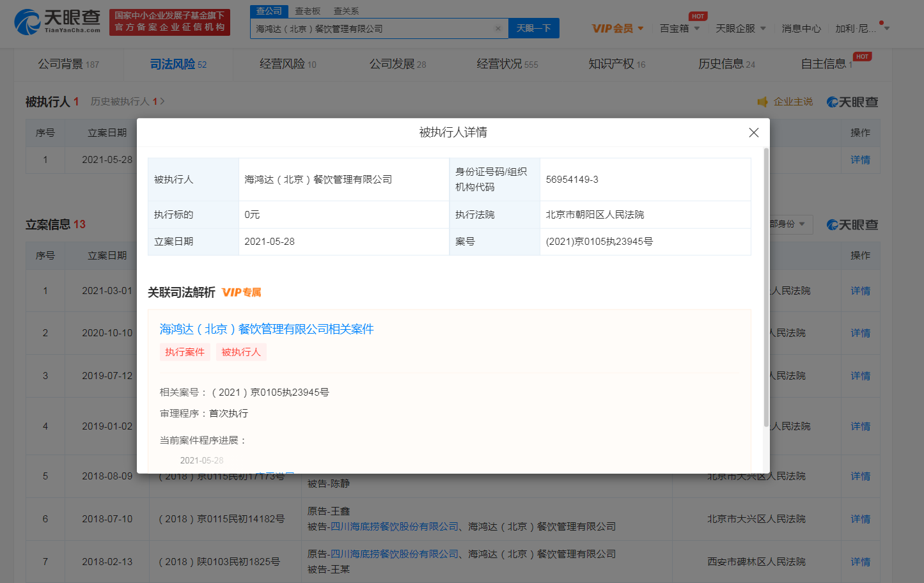Click the VIP专属 badge in dialog

241,292
